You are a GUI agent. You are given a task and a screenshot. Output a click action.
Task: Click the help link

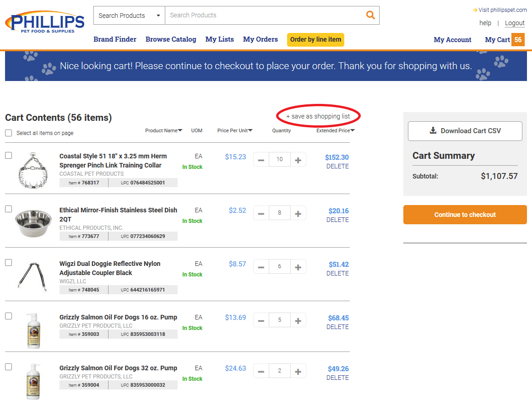tap(485, 23)
